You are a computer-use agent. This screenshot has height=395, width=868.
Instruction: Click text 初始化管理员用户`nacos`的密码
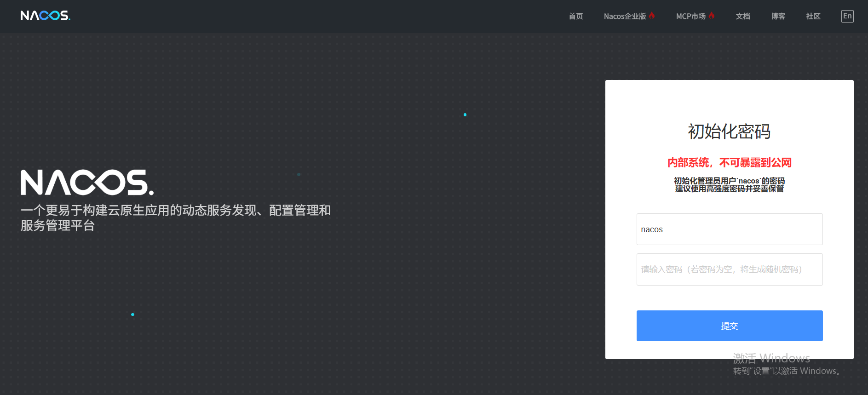[x=729, y=181]
